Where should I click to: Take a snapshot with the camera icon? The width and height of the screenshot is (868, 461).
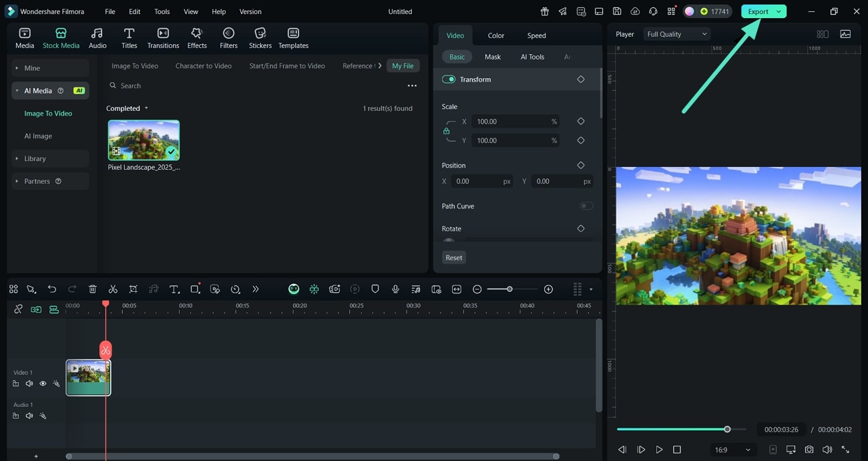coord(809,450)
